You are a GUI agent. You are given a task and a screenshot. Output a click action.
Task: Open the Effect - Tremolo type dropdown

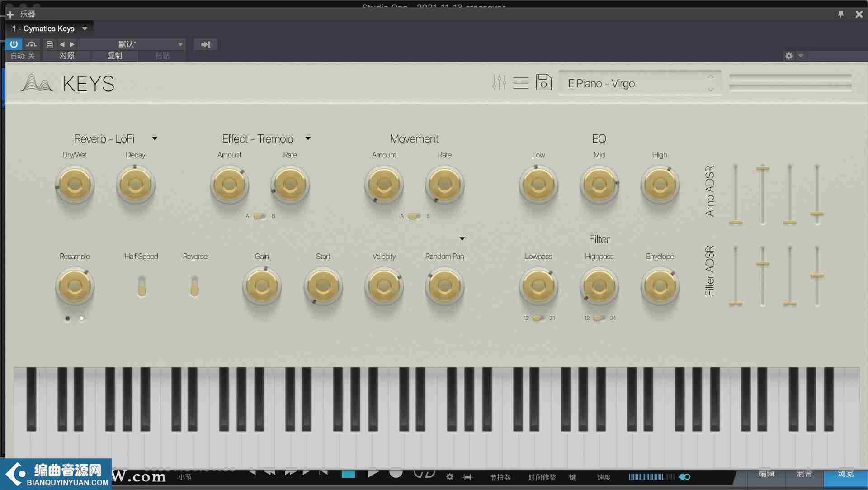coord(308,138)
